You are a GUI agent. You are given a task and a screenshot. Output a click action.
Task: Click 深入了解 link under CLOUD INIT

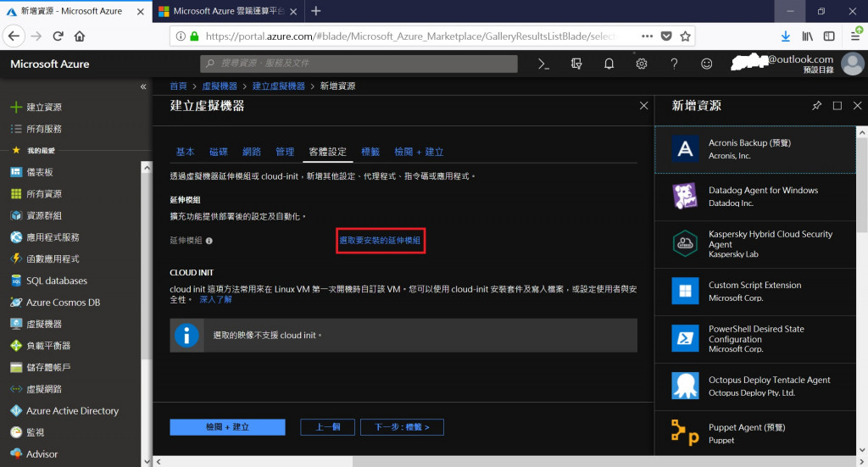pyautogui.click(x=215, y=299)
